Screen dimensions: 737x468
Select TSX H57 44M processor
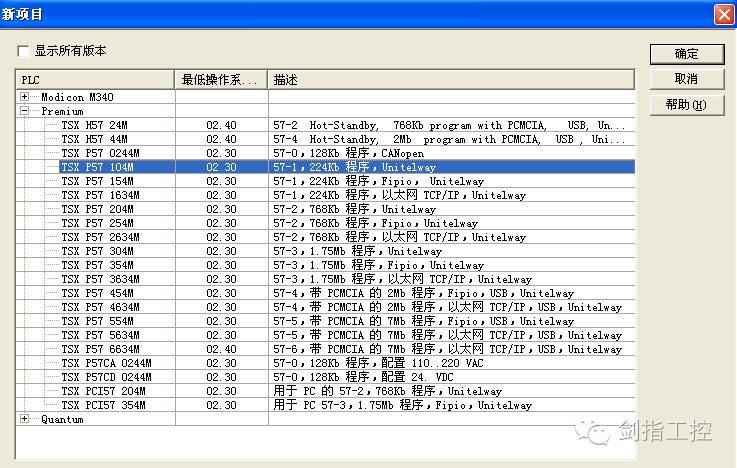94,140
